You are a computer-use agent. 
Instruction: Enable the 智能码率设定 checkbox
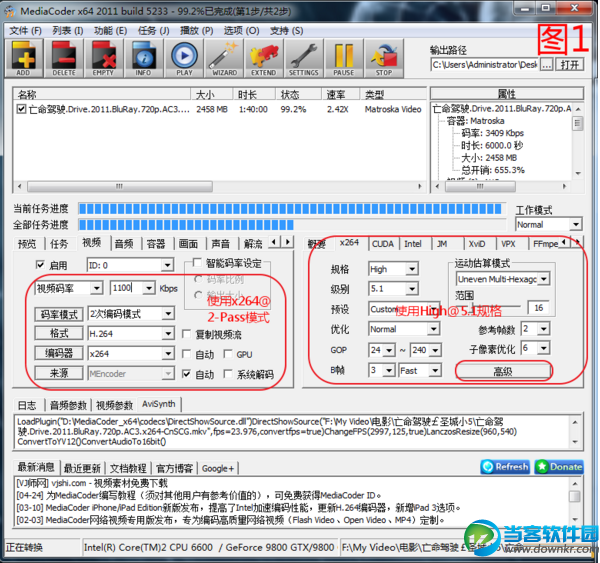point(197,263)
